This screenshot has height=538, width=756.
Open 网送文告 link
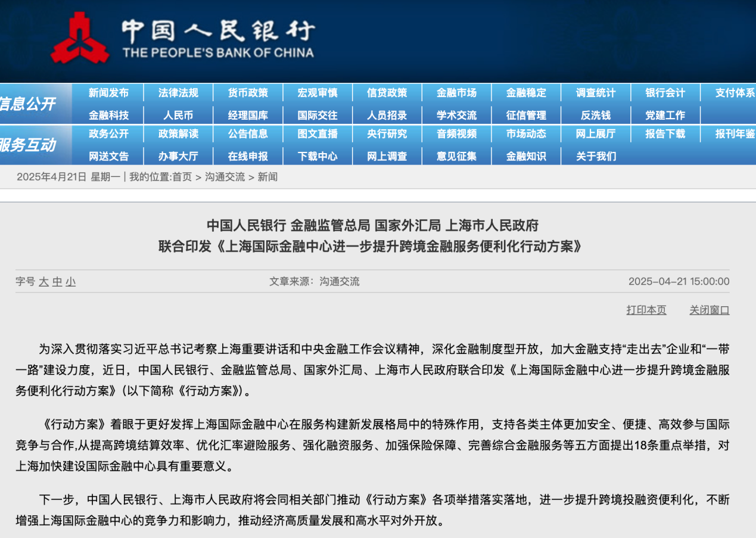[108, 156]
